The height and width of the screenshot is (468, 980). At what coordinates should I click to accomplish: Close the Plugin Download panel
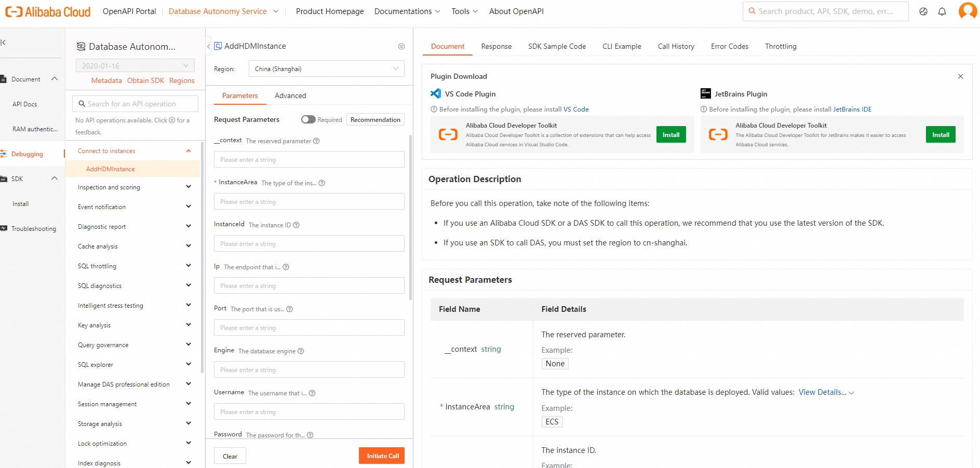click(x=961, y=76)
